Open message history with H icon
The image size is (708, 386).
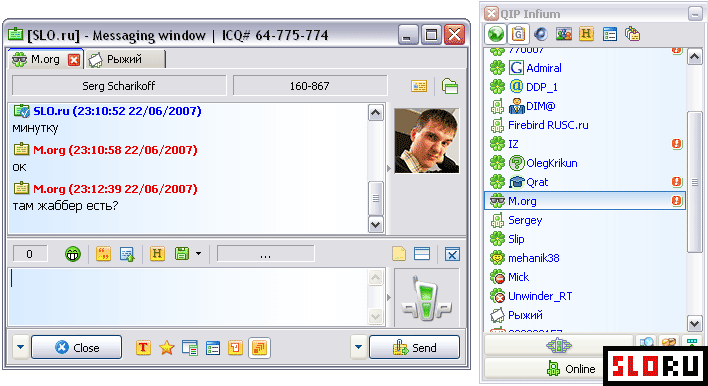pos(157,254)
